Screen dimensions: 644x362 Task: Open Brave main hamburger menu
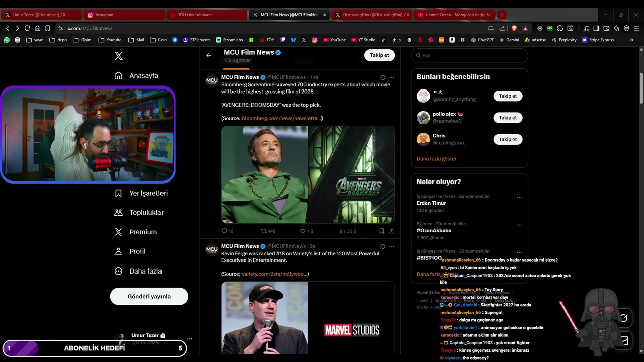pyautogui.click(x=636, y=28)
